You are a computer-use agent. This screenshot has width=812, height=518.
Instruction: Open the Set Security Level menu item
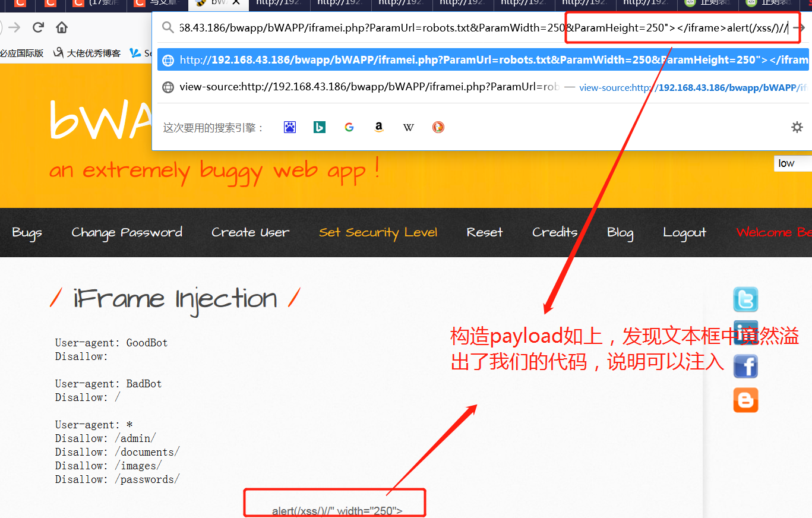tap(378, 232)
